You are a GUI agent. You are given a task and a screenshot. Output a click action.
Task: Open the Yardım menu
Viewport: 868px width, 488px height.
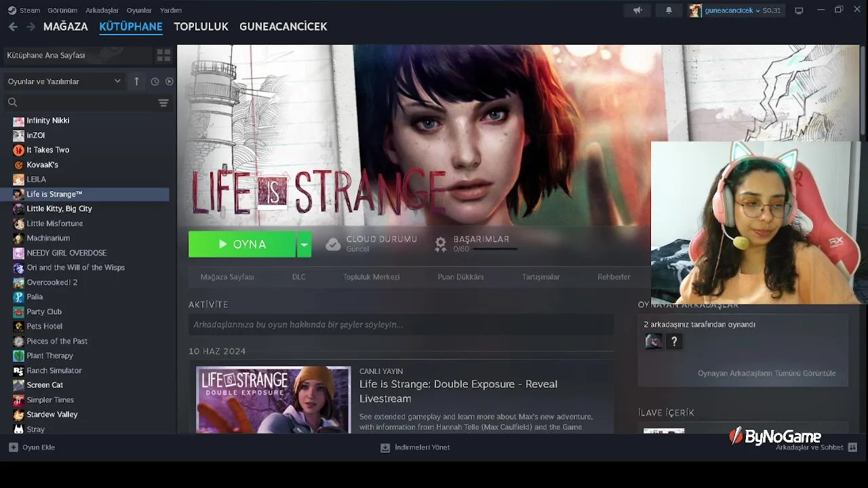click(171, 10)
